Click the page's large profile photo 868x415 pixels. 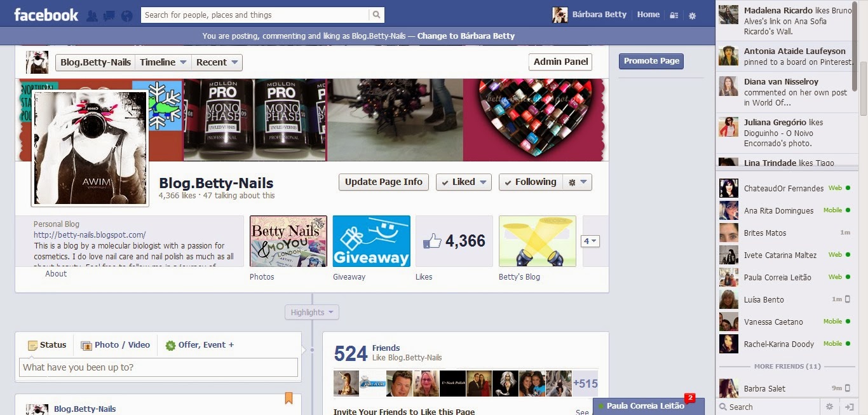click(x=90, y=147)
